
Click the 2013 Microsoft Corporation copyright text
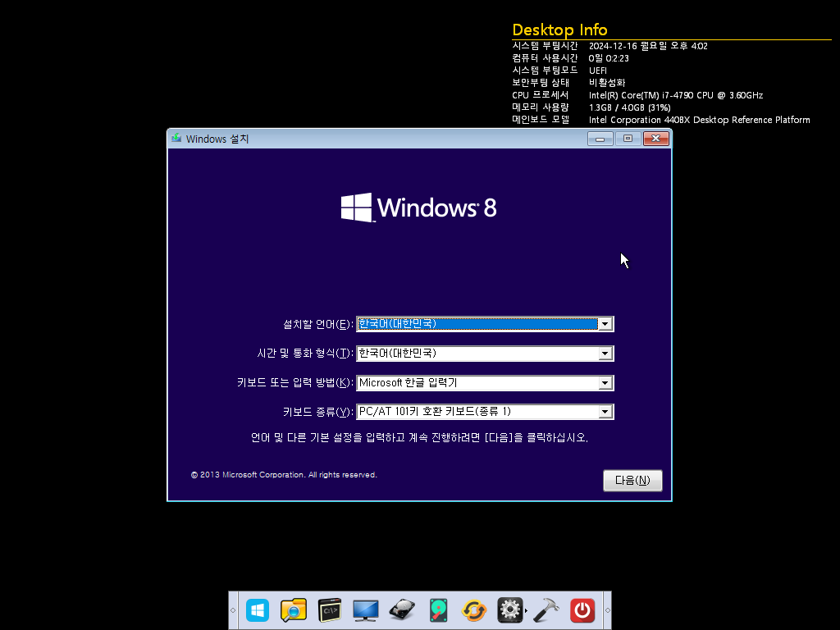pos(284,475)
